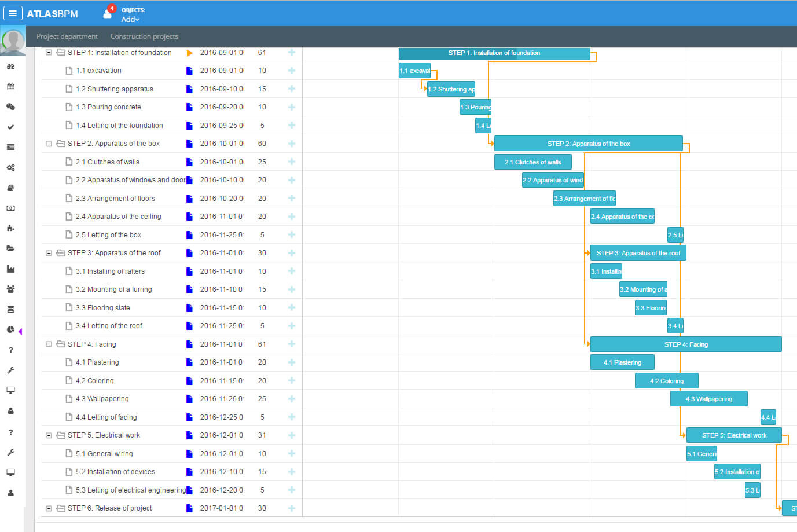This screenshot has height=532, width=797.
Task: Open the factory sidebar icon
Action: pyautogui.click(x=10, y=269)
